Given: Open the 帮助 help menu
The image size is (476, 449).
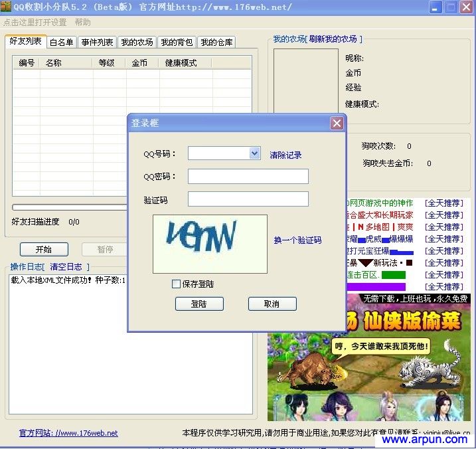Looking at the screenshot, I should pos(83,22).
